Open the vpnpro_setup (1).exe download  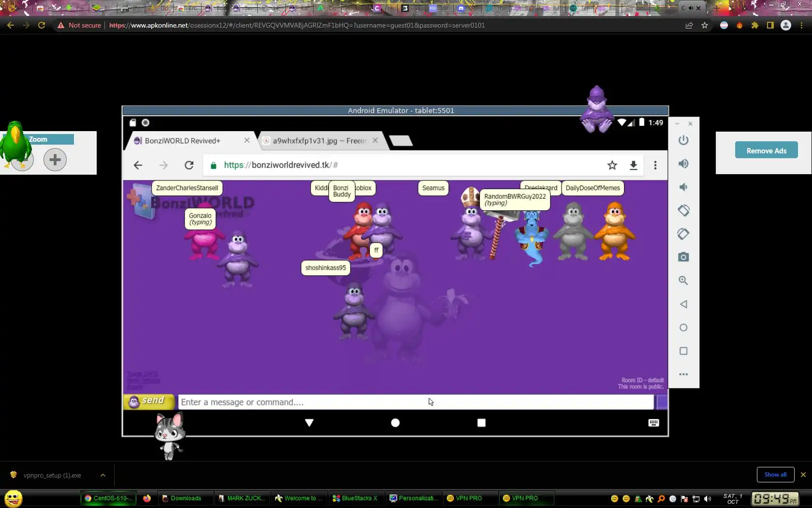[x=52, y=475]
